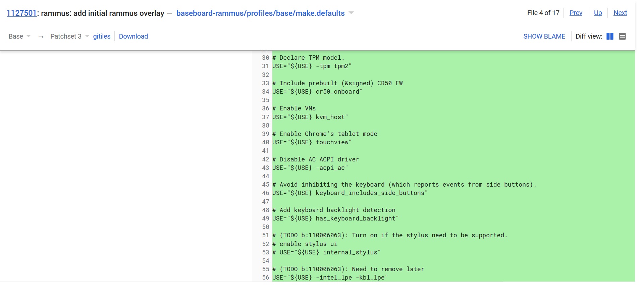
Task: Click line number 43 for -acpi_ac
Action: coord(266,168)
